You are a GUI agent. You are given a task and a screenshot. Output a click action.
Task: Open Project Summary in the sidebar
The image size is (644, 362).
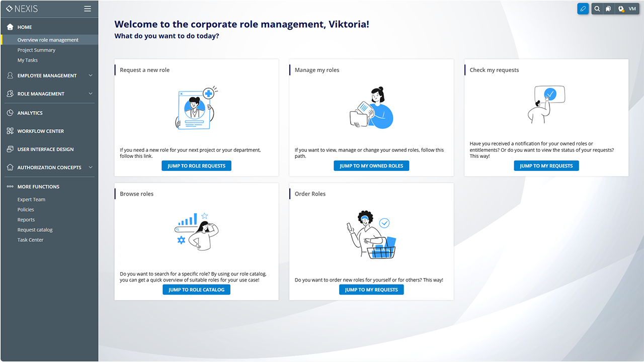coord(36,50)
